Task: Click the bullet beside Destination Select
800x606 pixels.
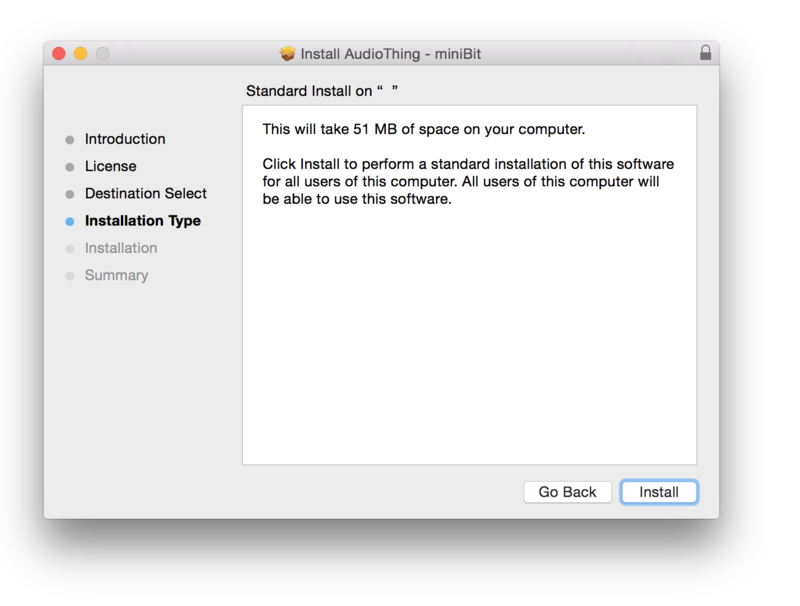Action: pyautogui.click(x=70, y=194)
